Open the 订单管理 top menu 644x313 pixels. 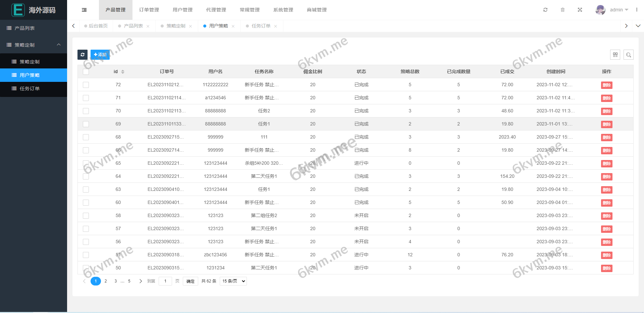click(x=149, y=10)
